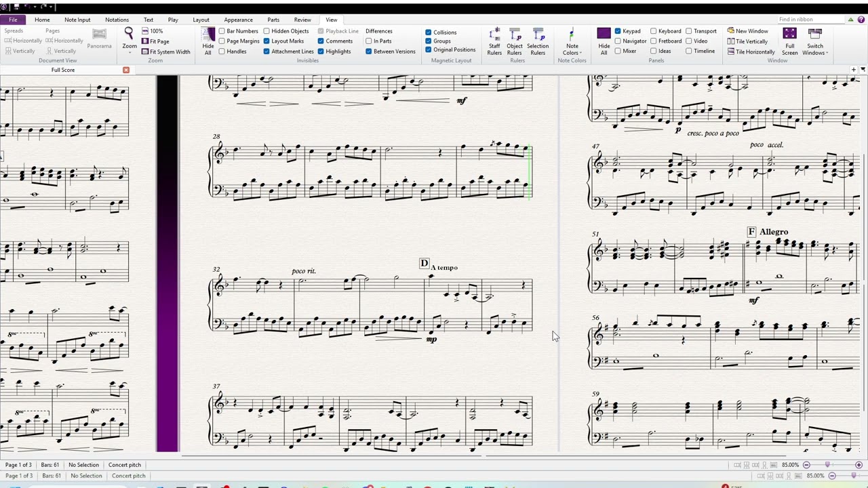Image resolution: width=868 pixels, height=488 pixels.
Task: Disable Comments checkbox
Action: [321, 41]
